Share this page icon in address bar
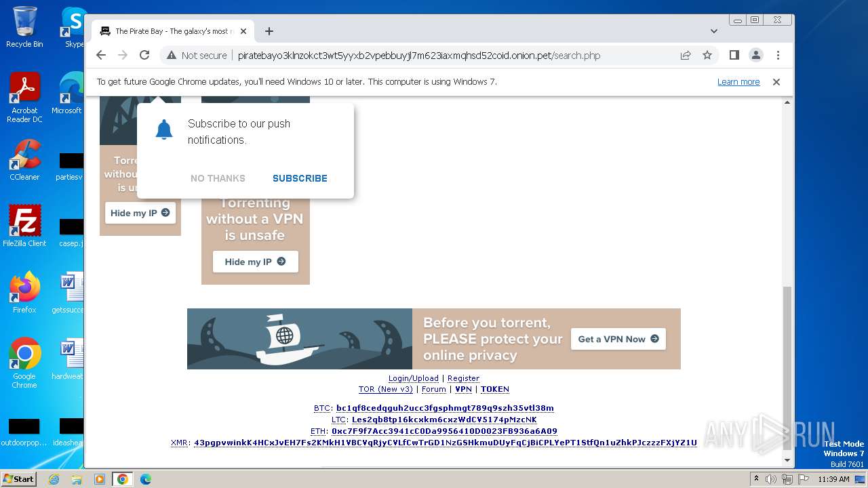 pyautogui.click(x=686, y=56)
